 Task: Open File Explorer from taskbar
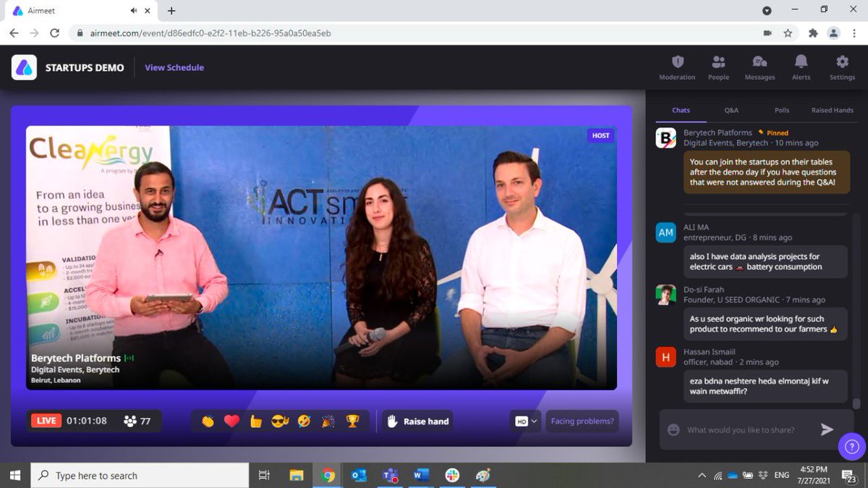point(296,475)
